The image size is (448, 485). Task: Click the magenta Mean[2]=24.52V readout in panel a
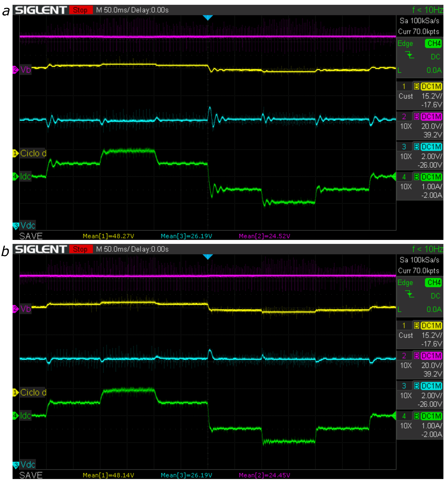[x=265, y=236]
